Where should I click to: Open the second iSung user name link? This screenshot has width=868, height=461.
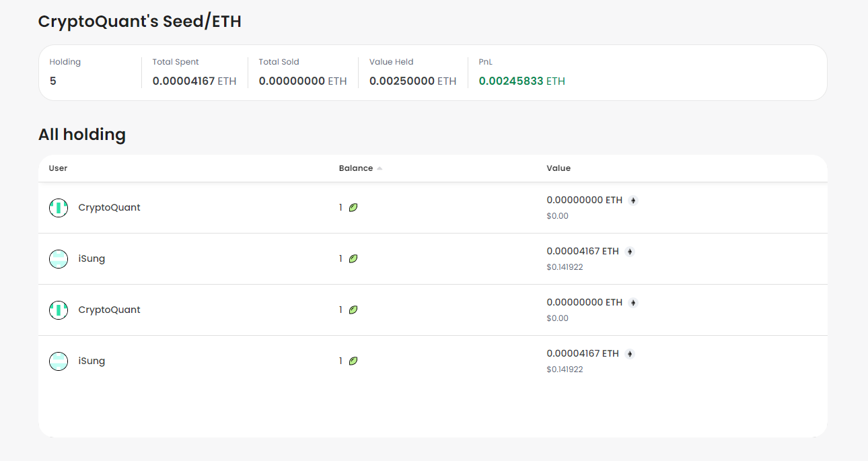tap(92, 361)
